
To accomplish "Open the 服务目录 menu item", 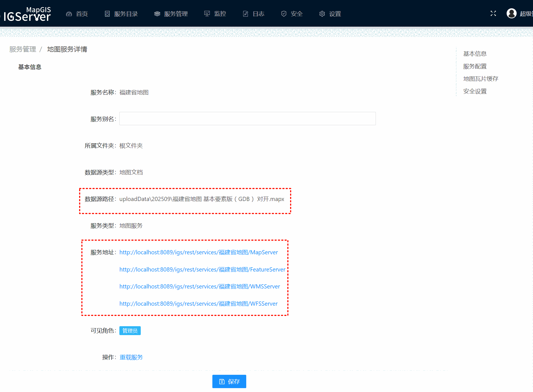I will 126,14.
